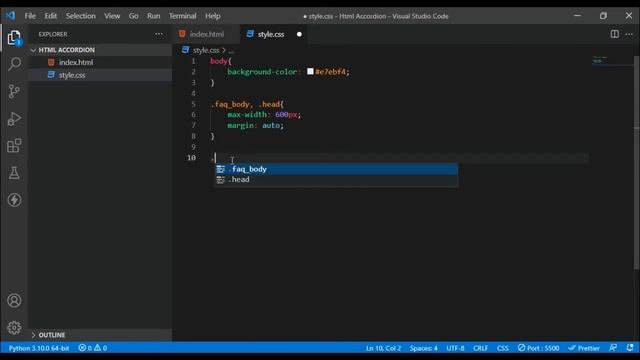
Task: Click the errors count icon in status bar
Action: point(82,348)
